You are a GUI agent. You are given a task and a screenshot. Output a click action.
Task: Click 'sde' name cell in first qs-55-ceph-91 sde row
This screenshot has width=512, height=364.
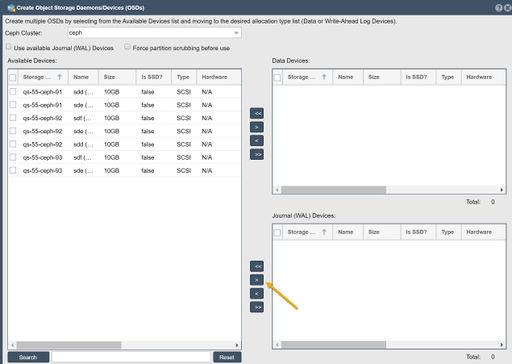coord(83,105)
